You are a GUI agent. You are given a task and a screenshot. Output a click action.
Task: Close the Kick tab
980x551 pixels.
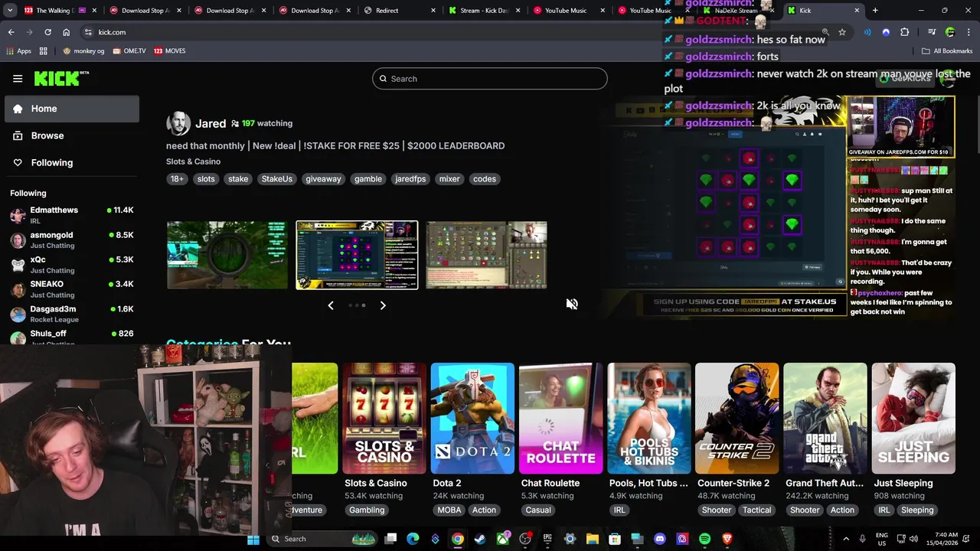point(857,11)
